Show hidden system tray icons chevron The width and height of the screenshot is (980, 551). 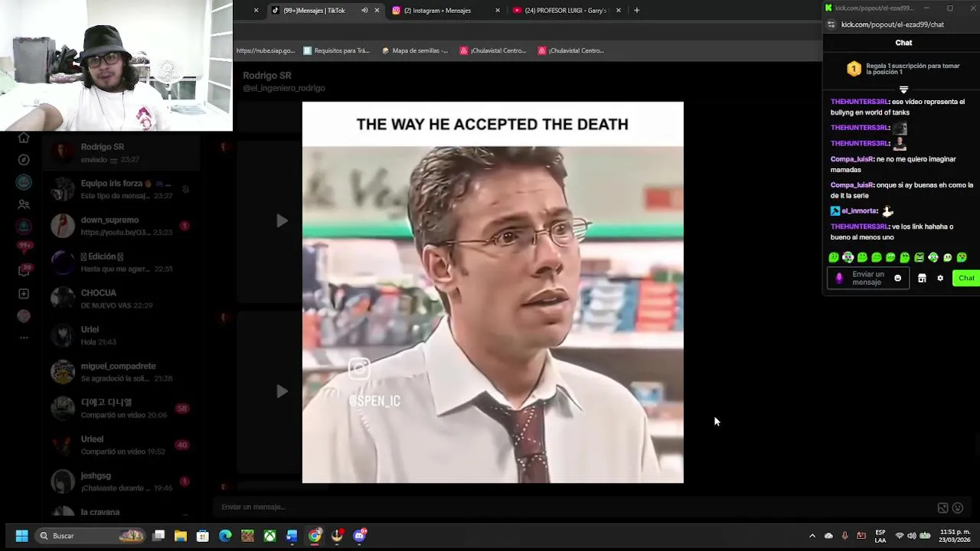pos(812,536)
